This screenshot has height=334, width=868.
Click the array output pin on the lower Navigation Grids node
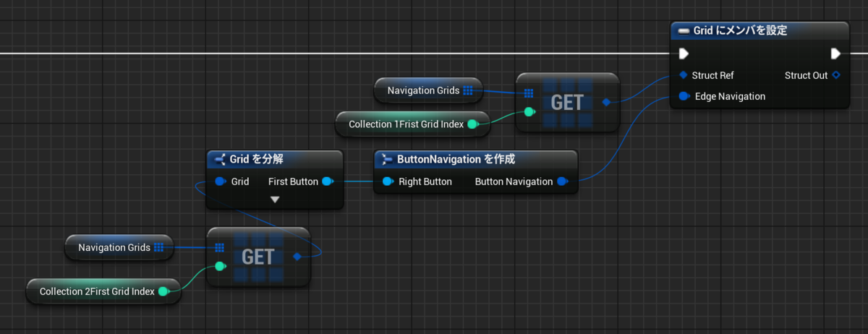(x=158, y=247)
